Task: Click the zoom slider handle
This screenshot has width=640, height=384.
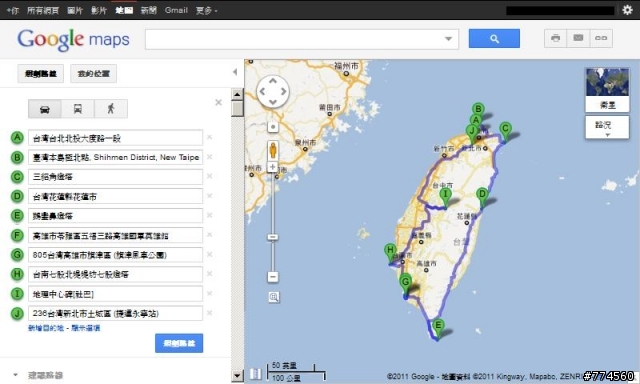Action: click(273, 237)
